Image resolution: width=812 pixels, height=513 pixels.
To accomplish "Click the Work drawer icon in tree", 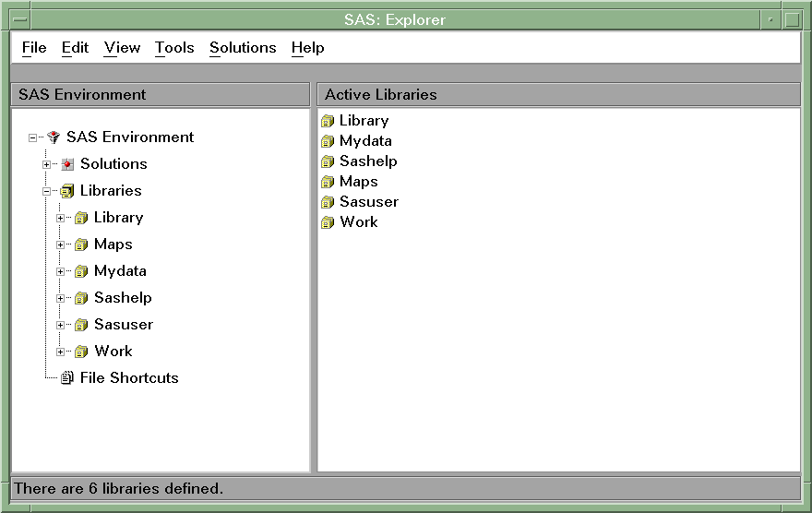I will pyautogui.click(x=81, y=352).
